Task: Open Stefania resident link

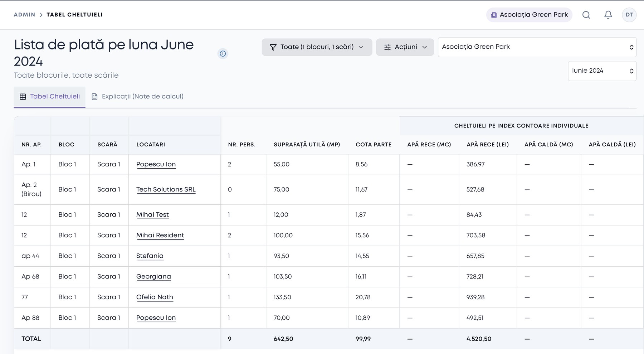Action: coord(150,256)
